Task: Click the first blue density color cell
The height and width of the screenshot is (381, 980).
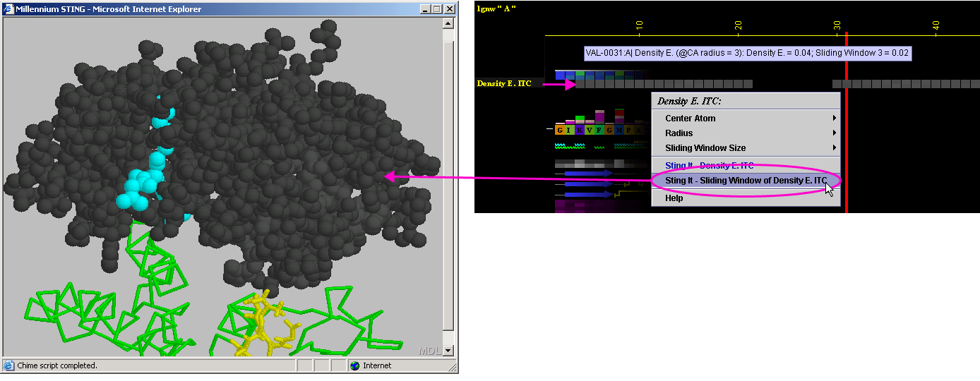Action: [560, 75]
